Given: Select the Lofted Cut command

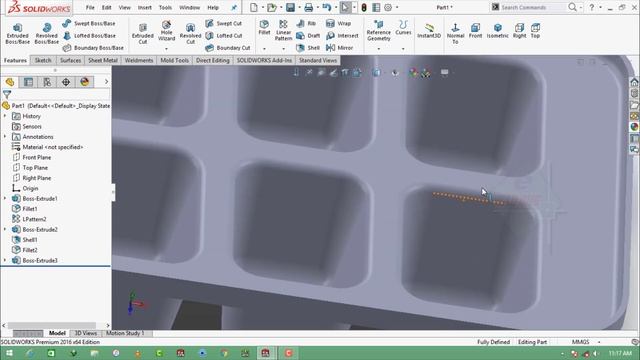Looking at the screenshot, I should pos(224,36).
